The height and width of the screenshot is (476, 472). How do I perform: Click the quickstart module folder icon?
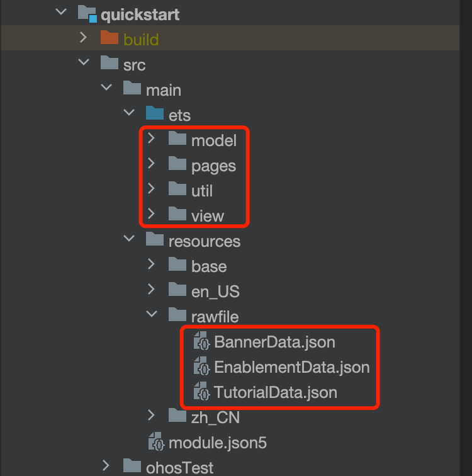[x=87, y=14]
